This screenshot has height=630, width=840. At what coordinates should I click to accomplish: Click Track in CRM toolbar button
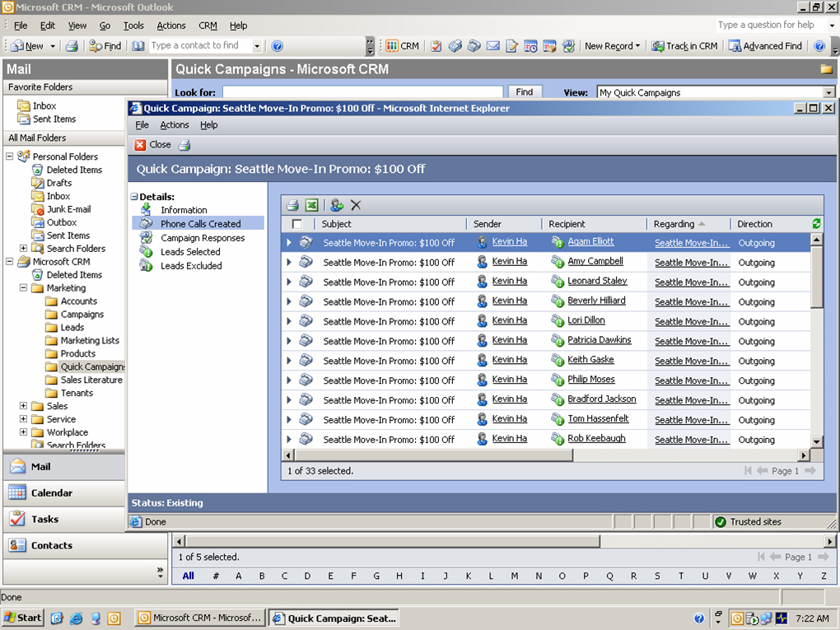tap(684, 46)
